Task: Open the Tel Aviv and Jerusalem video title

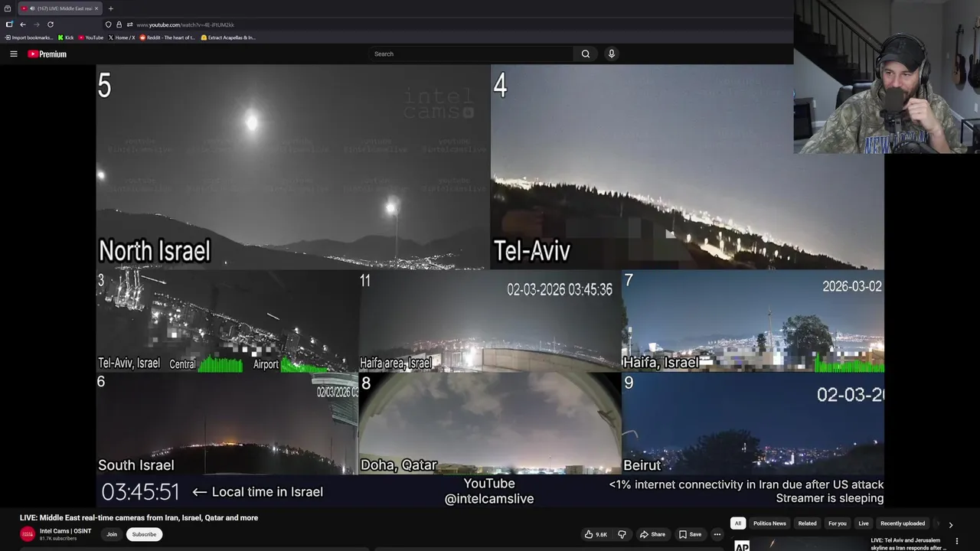Action: click(x=908, y=544)
